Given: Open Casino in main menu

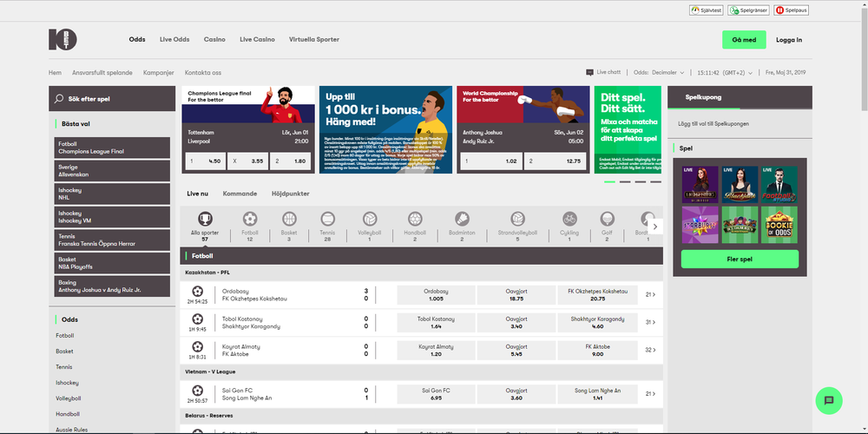Looking at the screenshot, I should (214, 40).
